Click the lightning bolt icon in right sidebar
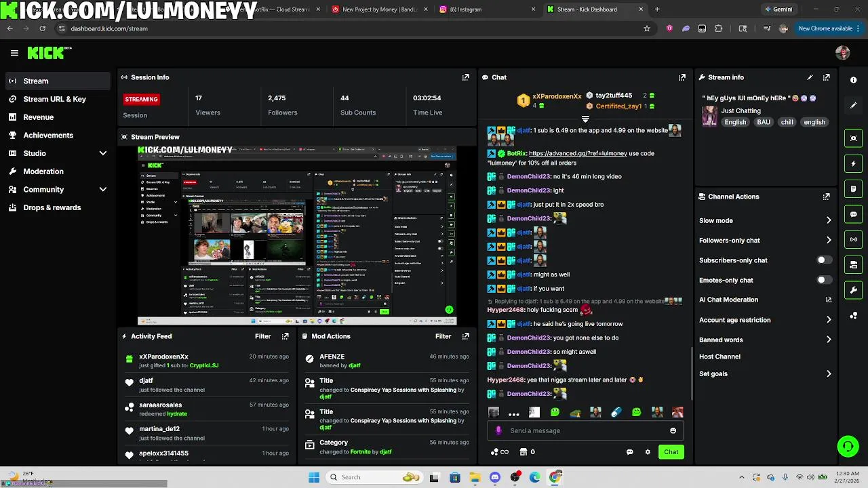This screenshot has height=488, width=868. point(854,164)
